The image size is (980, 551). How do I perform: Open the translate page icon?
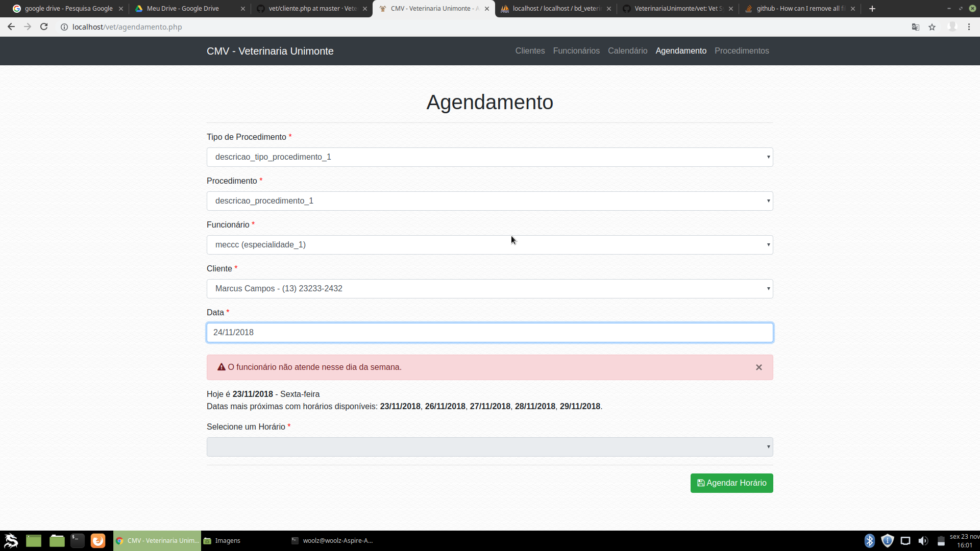click(916, 27)
